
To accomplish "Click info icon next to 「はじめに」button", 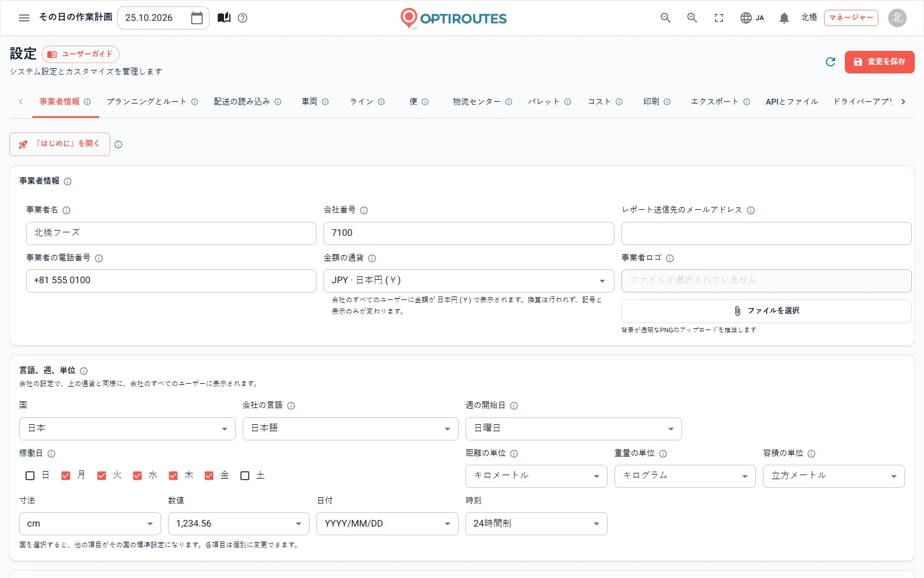I will [x=118, y=144].
